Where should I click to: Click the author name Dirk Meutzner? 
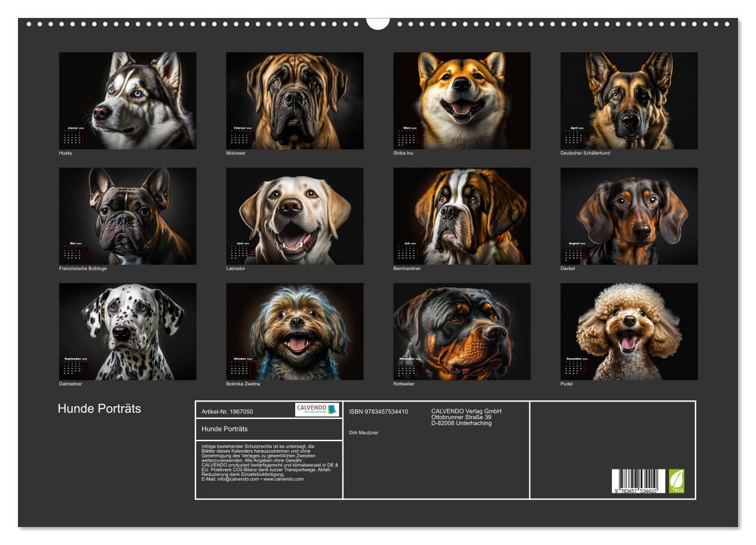pos(364,432)
